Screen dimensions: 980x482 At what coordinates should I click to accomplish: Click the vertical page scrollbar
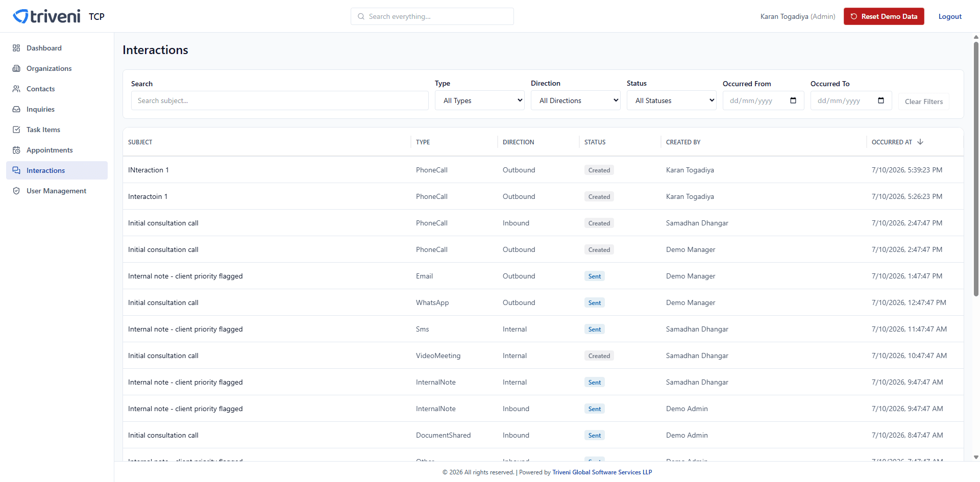976,168
